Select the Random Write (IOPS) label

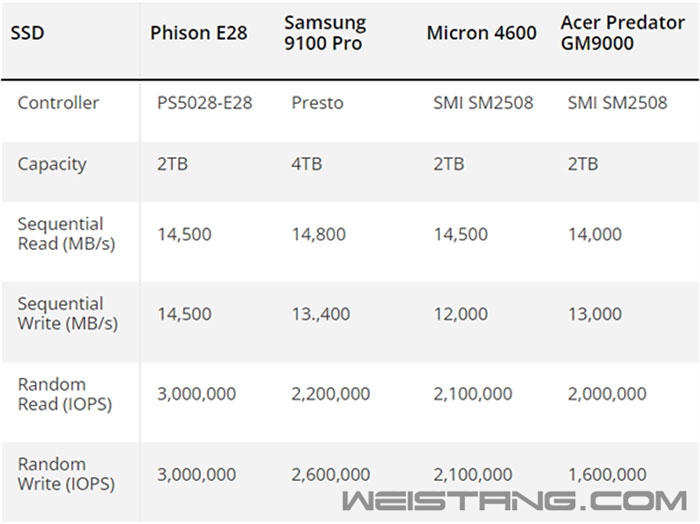point(67,474)
